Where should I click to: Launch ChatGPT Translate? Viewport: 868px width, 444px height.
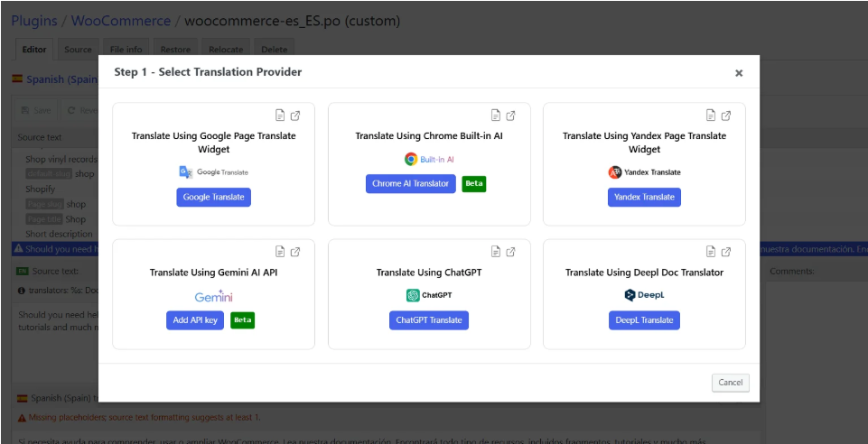point(429,320)
